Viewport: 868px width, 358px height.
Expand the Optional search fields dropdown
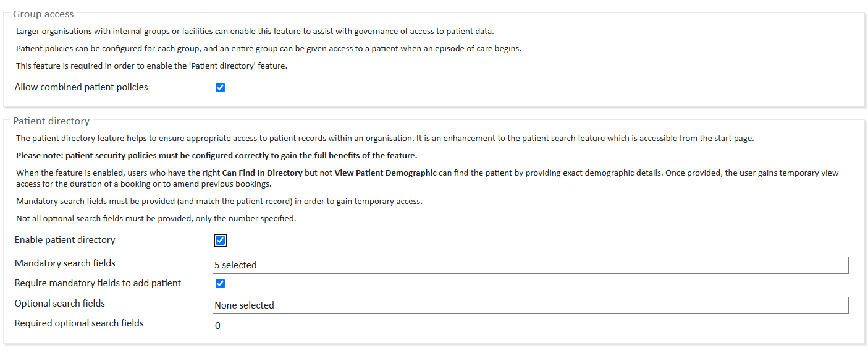click(530, 305)
